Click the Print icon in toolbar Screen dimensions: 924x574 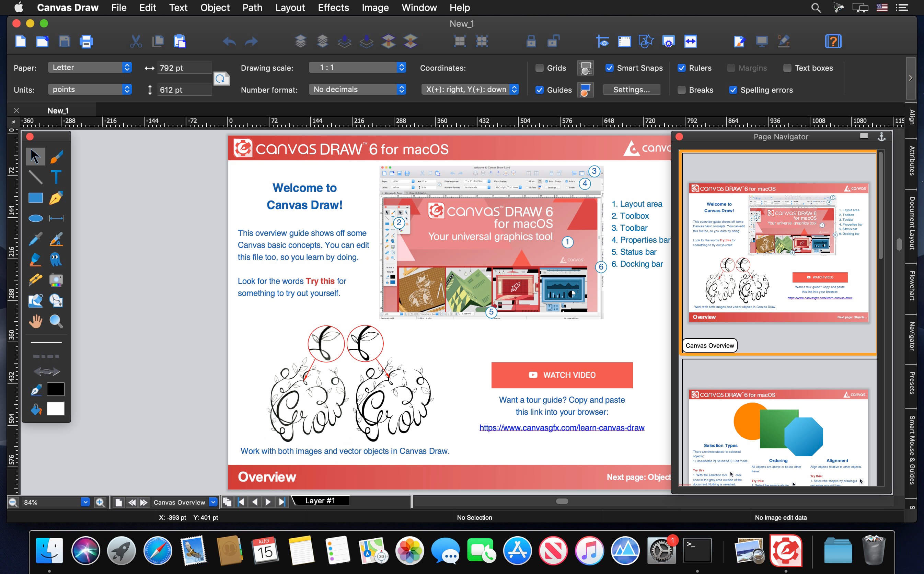pos(86,42)
